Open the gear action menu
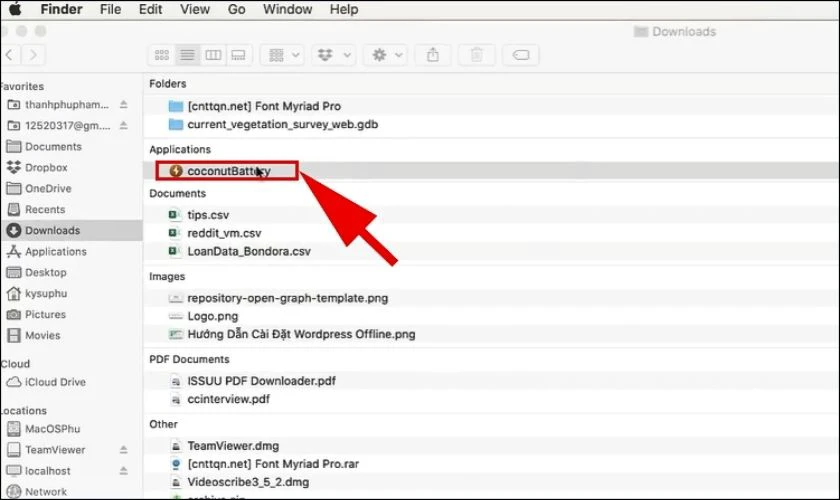The width and height of the screenshot is (840, 500). click(386, 55)
